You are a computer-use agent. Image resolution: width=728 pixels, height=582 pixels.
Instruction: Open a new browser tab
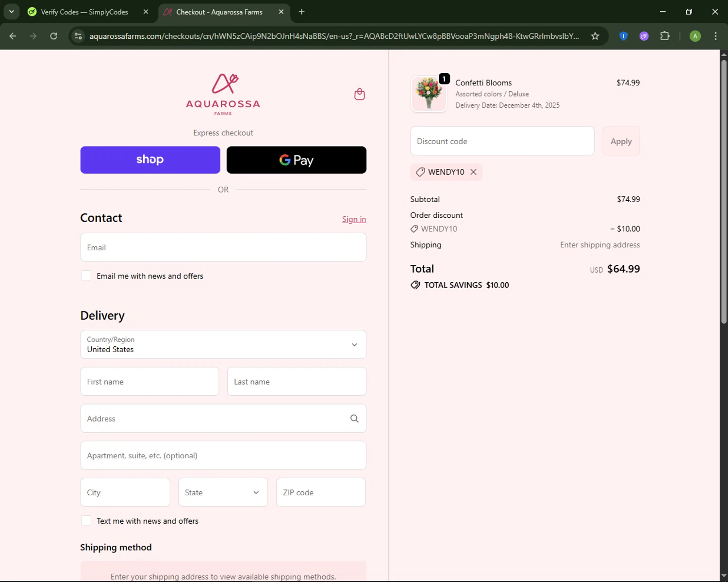pos(301,12)
